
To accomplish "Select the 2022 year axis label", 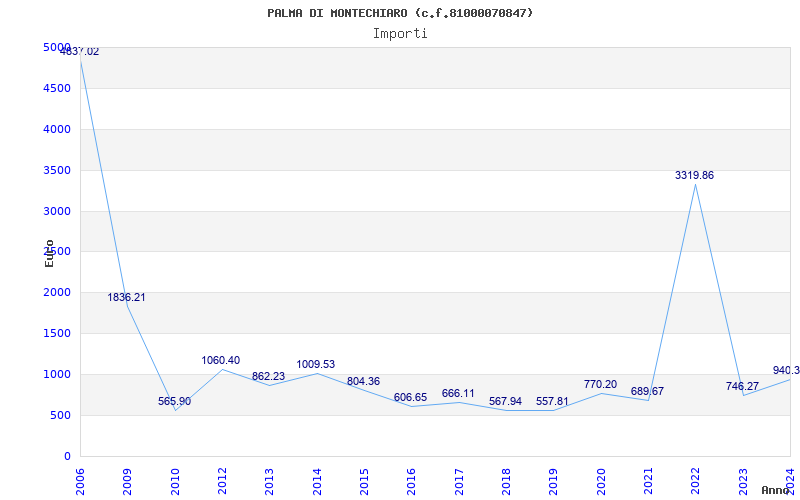I will coord(695,482).
